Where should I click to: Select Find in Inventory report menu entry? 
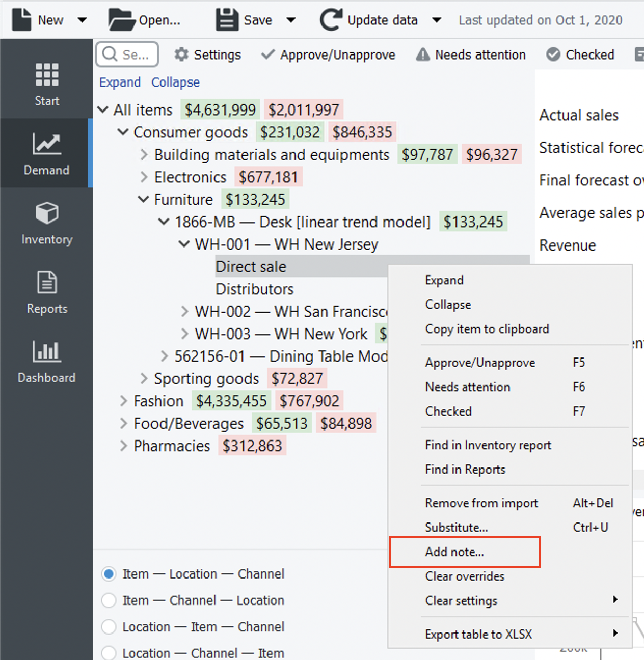click(488, 445)
